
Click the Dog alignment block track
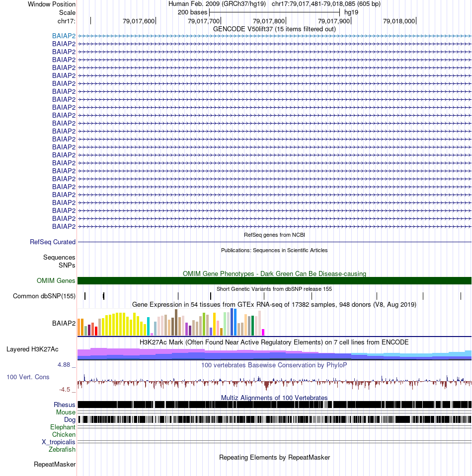coord(274,419)
